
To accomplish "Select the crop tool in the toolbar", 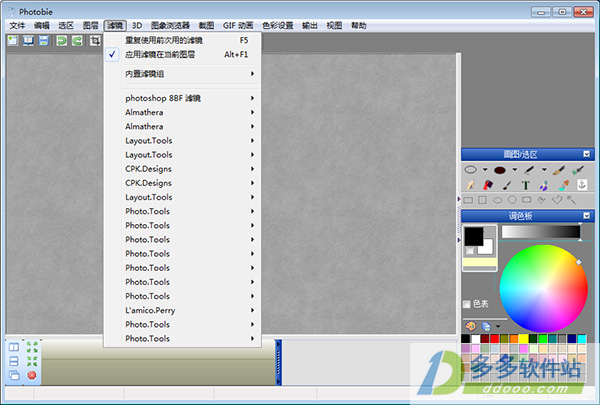I will tap(95, 41).
